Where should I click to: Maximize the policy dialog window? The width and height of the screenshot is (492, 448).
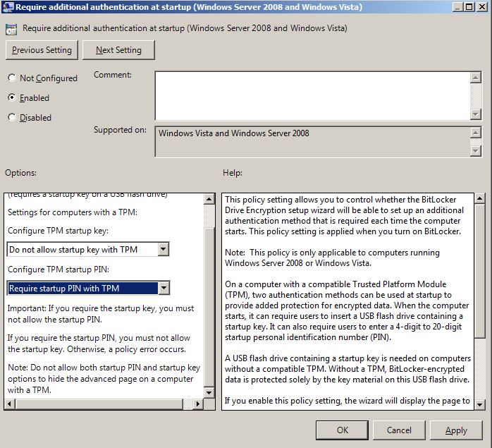coord(469,6)
